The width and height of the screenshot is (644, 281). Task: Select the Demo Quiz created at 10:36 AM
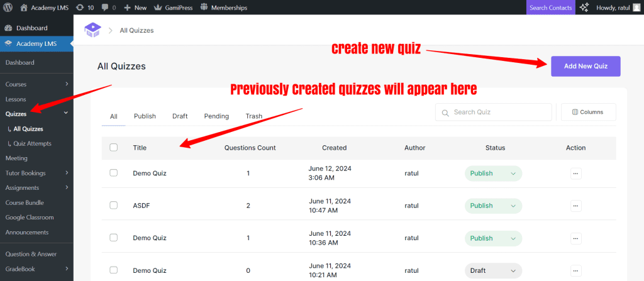click(114, 238)
